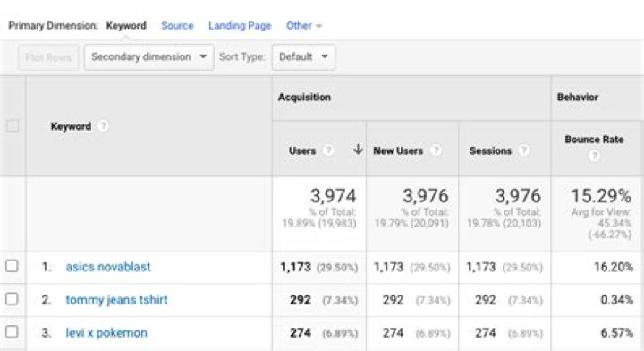Click bounce rate 6.57% cell
644x351 pixels.
(x=617, y=332)
